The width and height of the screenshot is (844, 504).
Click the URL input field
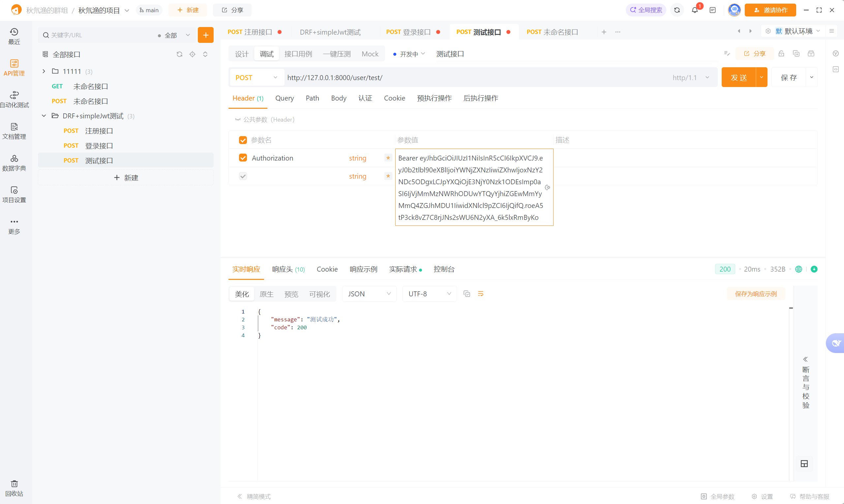coord(475,77)
